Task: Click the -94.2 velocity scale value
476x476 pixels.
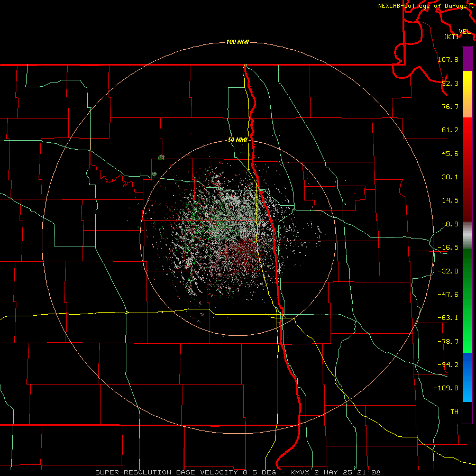Action: (448, 365)
